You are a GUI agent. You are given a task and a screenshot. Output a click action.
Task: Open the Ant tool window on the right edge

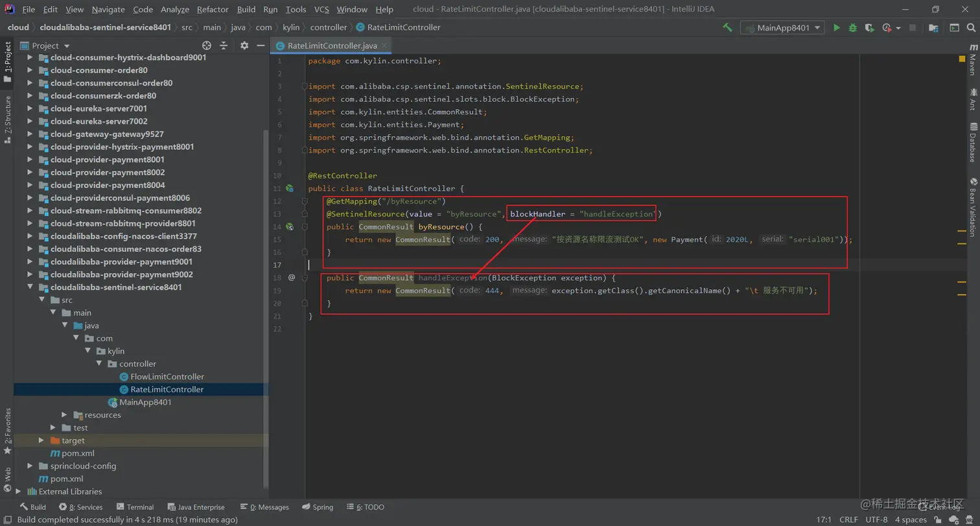click(x=973, y=99)
